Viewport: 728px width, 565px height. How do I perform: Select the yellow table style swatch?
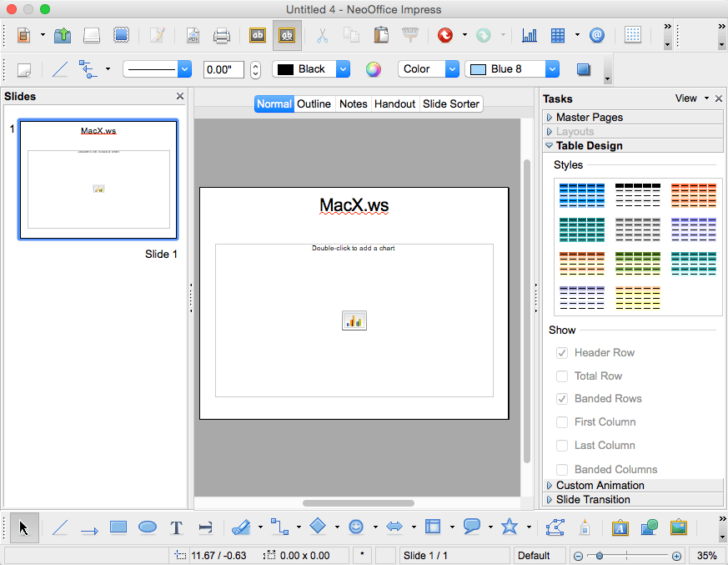pos(637,298)
